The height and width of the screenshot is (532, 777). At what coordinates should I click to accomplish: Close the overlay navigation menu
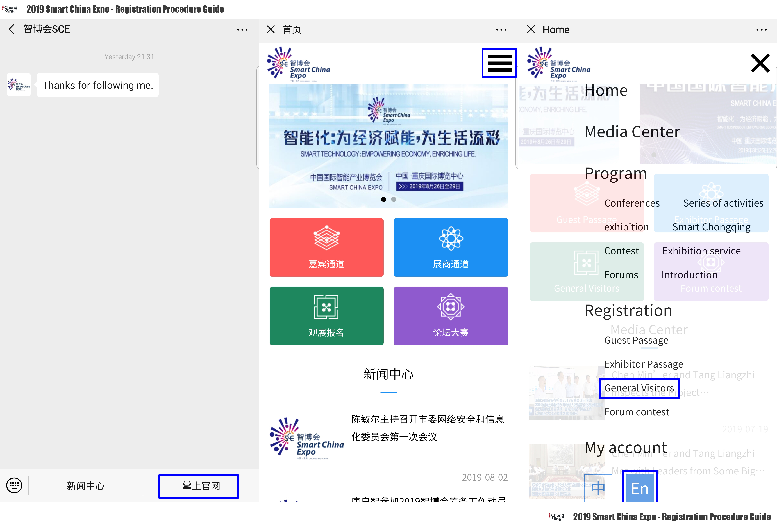click(760, 63)
